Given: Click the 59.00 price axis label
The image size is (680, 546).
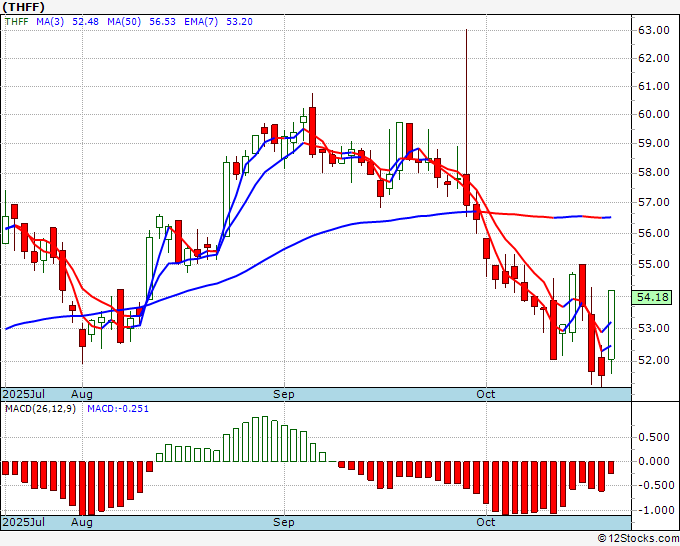Looking at the screenshot, I should (654, 143).
